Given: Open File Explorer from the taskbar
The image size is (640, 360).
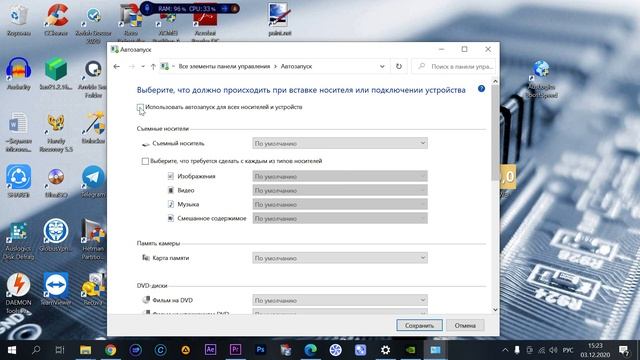Looking at the screenshot, I should (85, 350).
